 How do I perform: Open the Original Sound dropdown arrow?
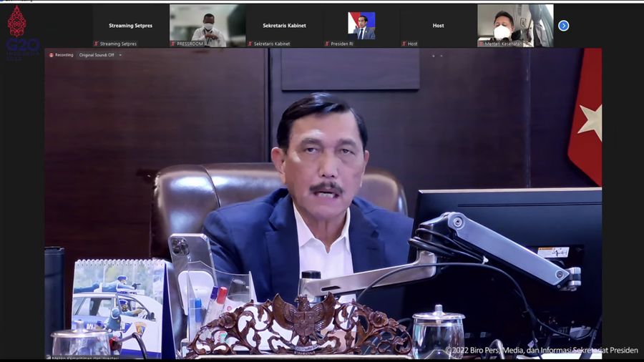point(120,55)
